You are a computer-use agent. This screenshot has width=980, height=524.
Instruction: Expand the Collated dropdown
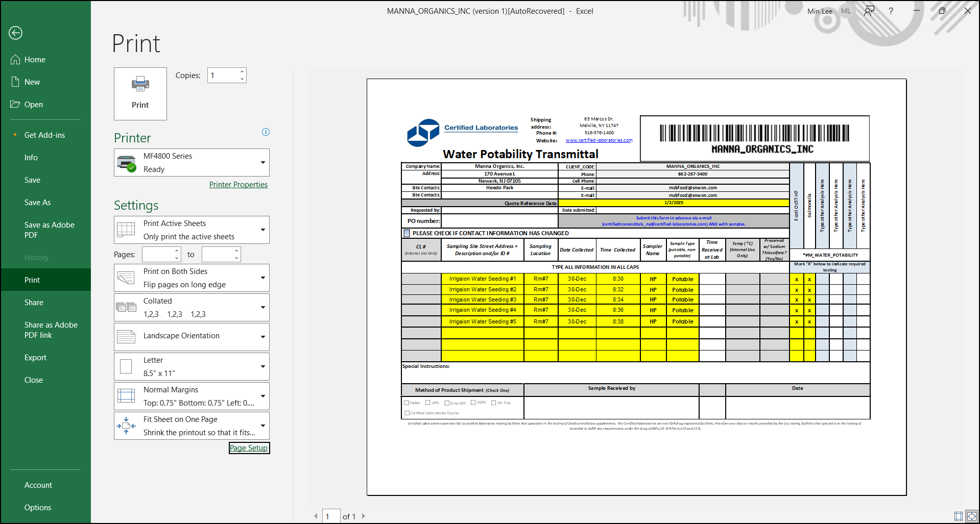(x=192, y=308)
